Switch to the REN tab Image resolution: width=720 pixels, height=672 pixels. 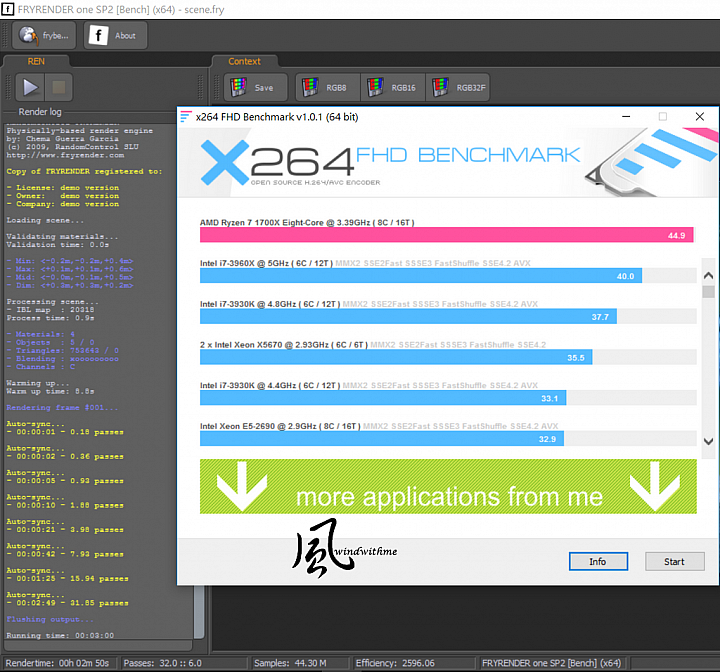[36, 61]
